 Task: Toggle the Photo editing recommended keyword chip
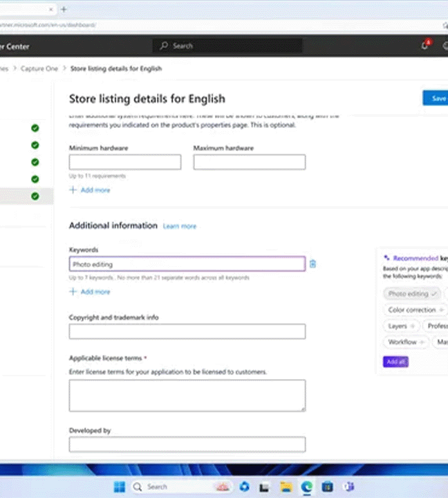coord(412,294)
